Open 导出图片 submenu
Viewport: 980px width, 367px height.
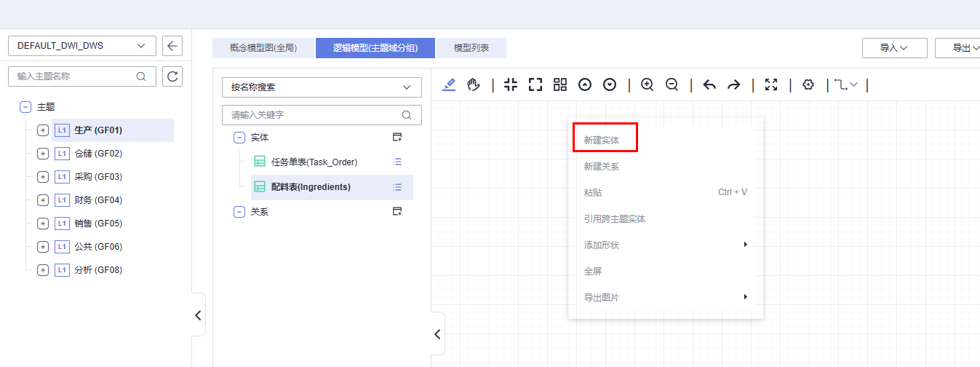tap(666, 297)
